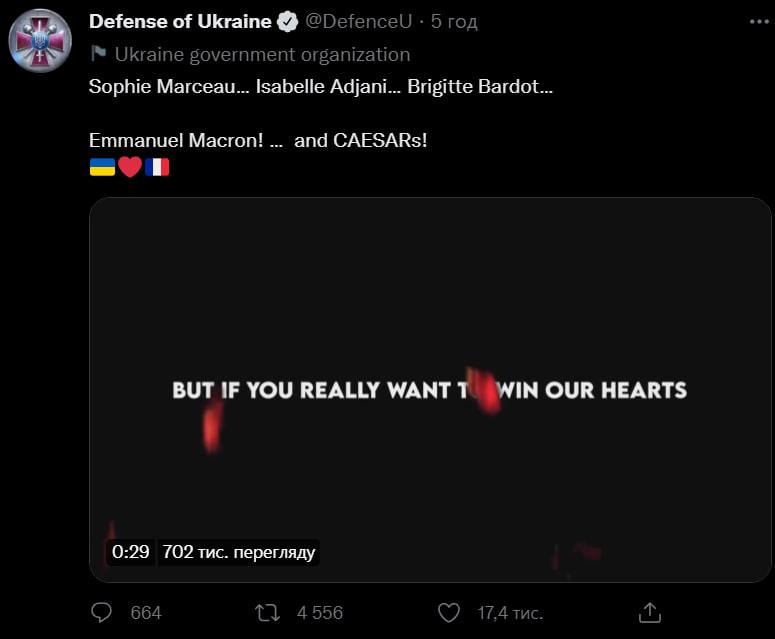The height and width of the screenshot is (639, 775).
Task: Retweet using the retweet arrows icon
Action: pos(268,611)
